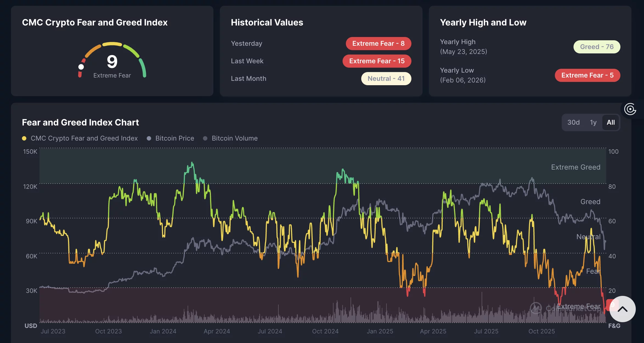Viewport: 644px width, 343px height.
Task: Click the colored arc of the Fear and Greed gauge
Action: pos(112,45)
